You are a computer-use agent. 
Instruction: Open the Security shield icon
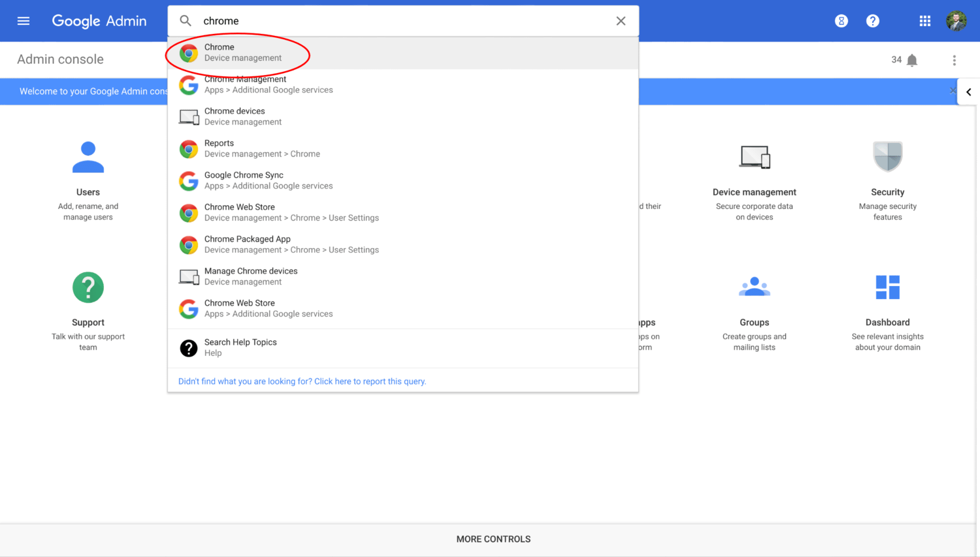point(888,157)
